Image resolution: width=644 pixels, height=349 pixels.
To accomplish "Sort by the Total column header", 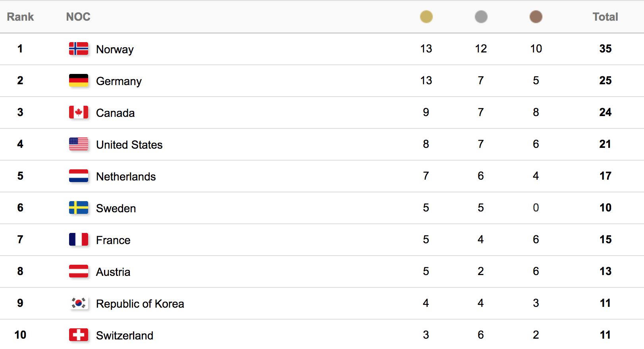I will (605, 17).
